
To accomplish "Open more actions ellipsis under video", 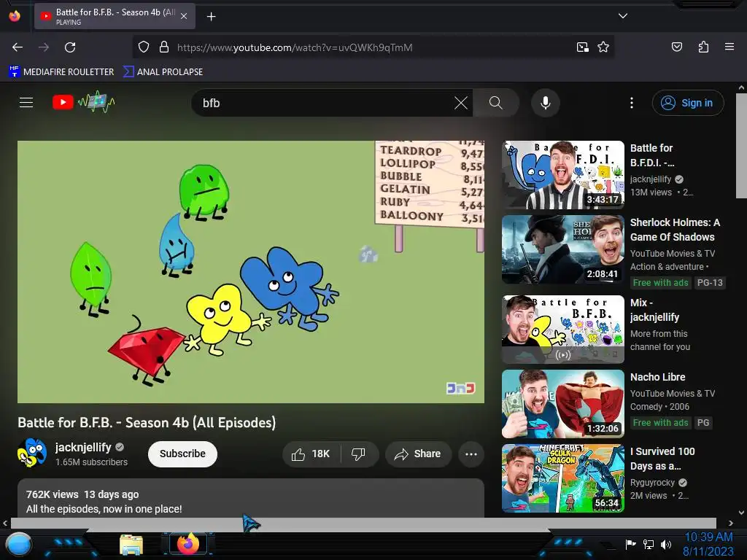I will 471,454.
